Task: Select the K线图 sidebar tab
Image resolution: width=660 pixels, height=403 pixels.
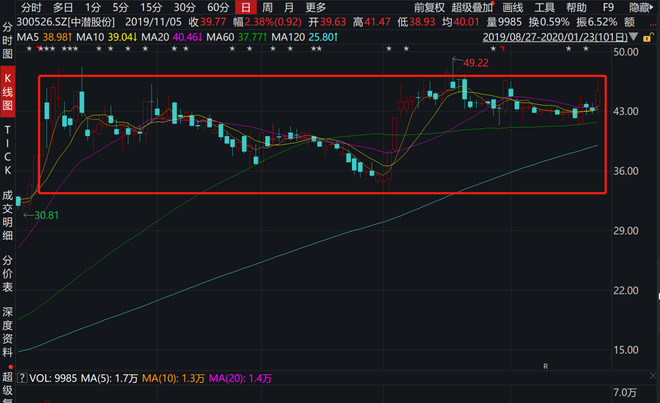Action: click(x=8, y=91)
